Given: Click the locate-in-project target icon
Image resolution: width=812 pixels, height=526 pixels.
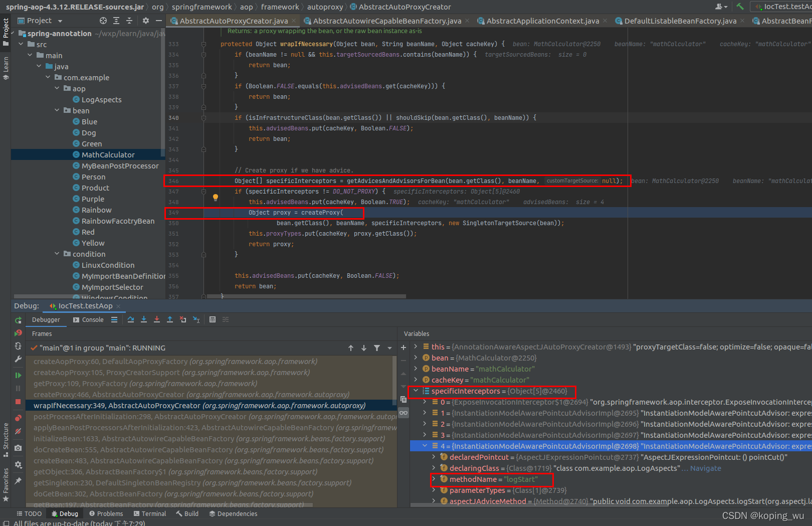Looking at the screenshot, I should (103, 21).
